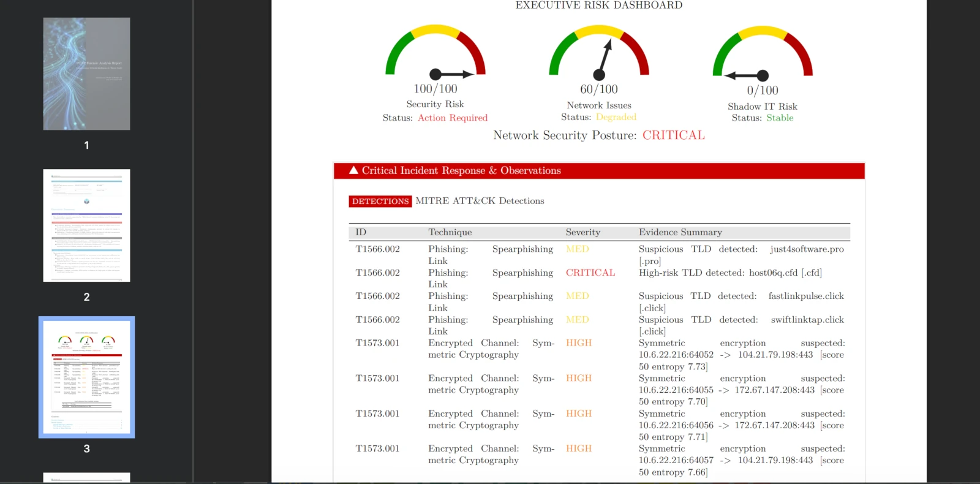This screenshot has width=980, height=484.
Task: Click source address "10.6.22.216:64052"
Action: [676, 355]
